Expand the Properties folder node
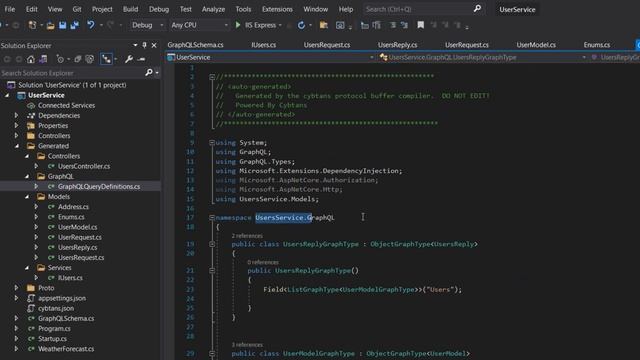This screenshot has height=360, width=640. click(x=16, y=126)
